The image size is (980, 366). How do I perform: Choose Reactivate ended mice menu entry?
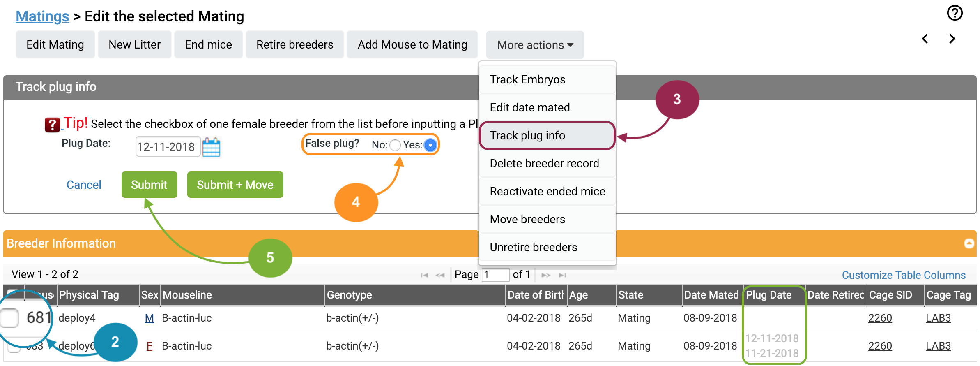pyautogui.click(x=547, y=191)
